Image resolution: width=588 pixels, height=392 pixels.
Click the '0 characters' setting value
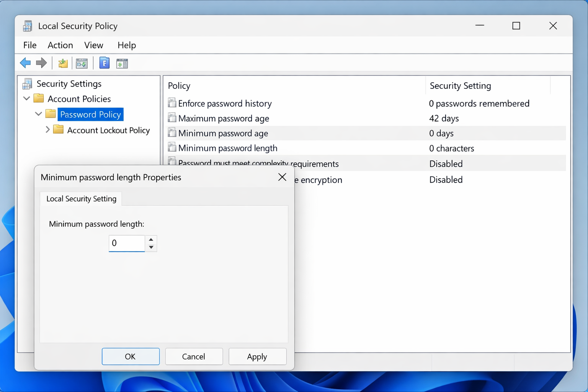452,148
